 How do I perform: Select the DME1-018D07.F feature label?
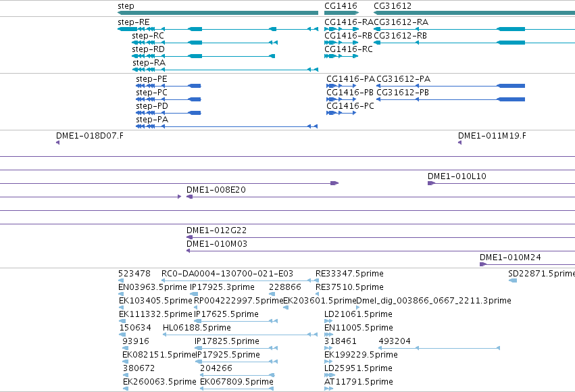coord(90,136)
